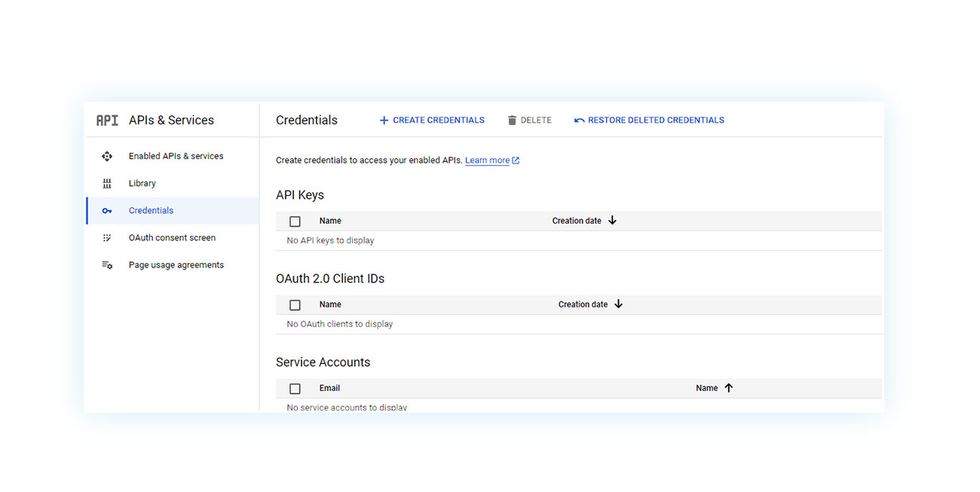This screenshot has width=980, height=492.
Task: Click the 'API Keys' section heading
Action: 300,195
